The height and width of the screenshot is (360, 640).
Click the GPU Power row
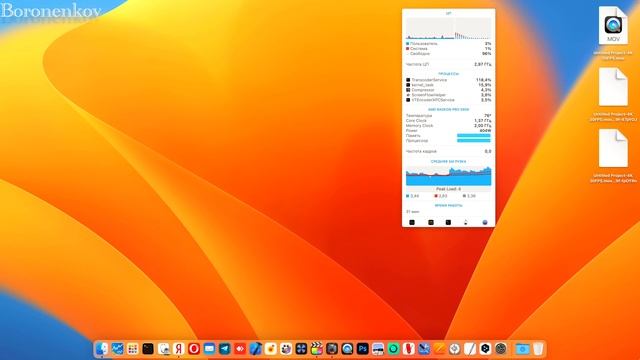[x=449, y=131]
